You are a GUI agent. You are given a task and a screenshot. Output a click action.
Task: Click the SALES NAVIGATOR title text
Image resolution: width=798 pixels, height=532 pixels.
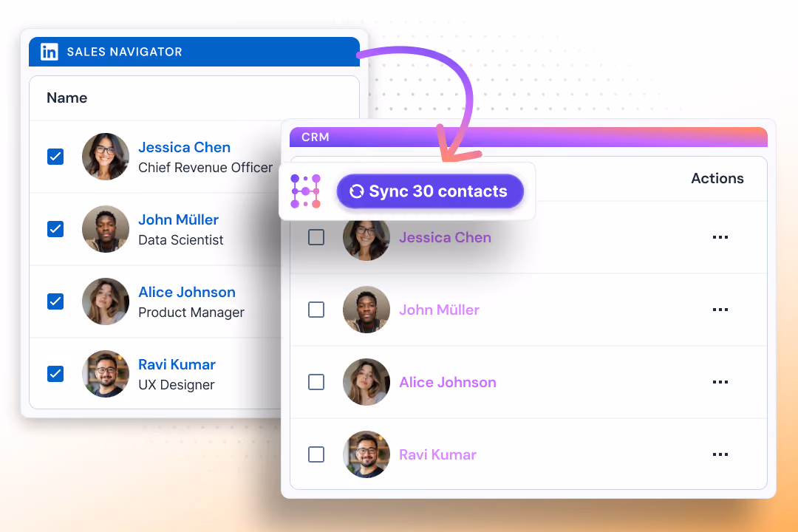pos(125,52)
